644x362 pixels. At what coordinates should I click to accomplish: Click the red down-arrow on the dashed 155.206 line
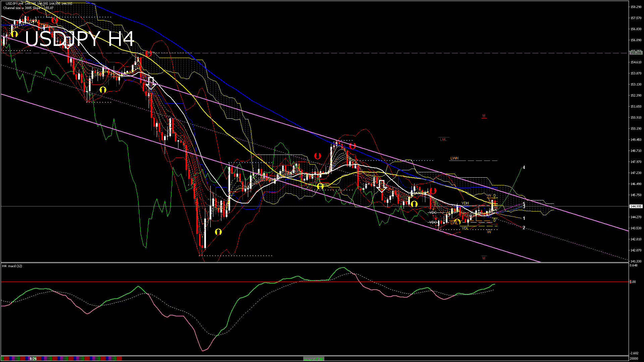click(x=149, y=53)
